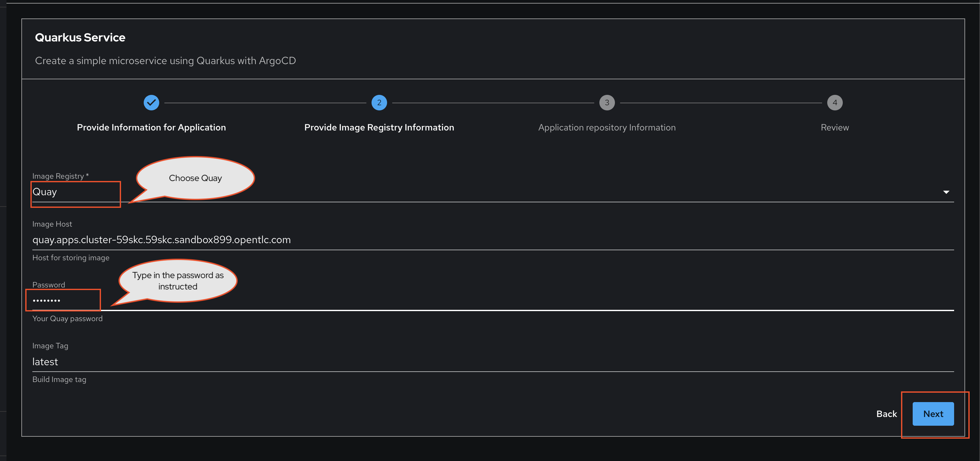
Task: Click the 'Image Tag' field label
Action: click(x=50, y=346)
